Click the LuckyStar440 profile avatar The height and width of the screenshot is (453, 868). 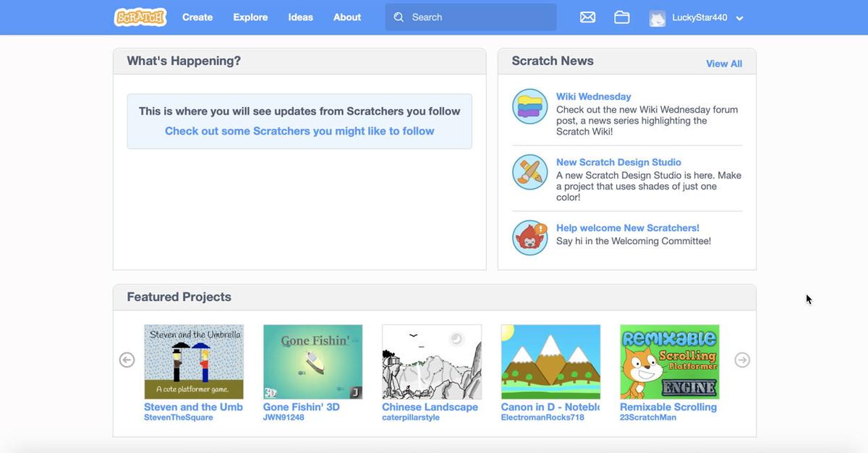coord(657,18)
